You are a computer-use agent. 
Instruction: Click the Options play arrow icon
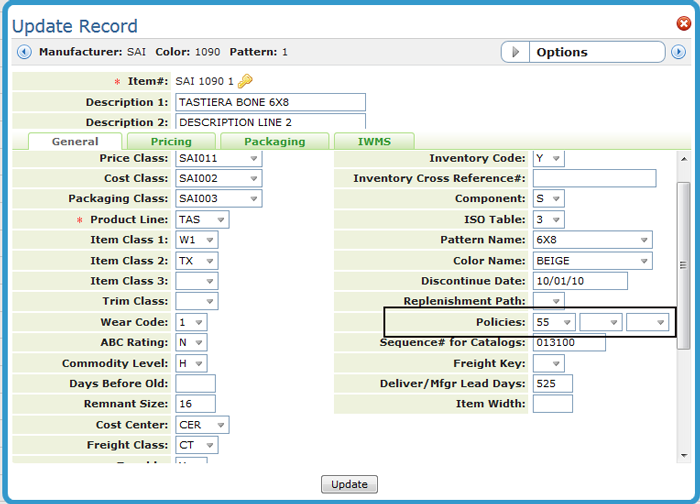coord(515,52)
